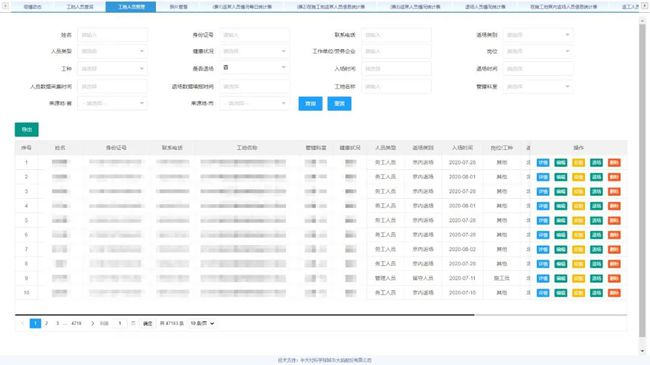The image size is (650, 365).
Task: Expand the 管辖科室 dropdown
Action: (538, 86)
